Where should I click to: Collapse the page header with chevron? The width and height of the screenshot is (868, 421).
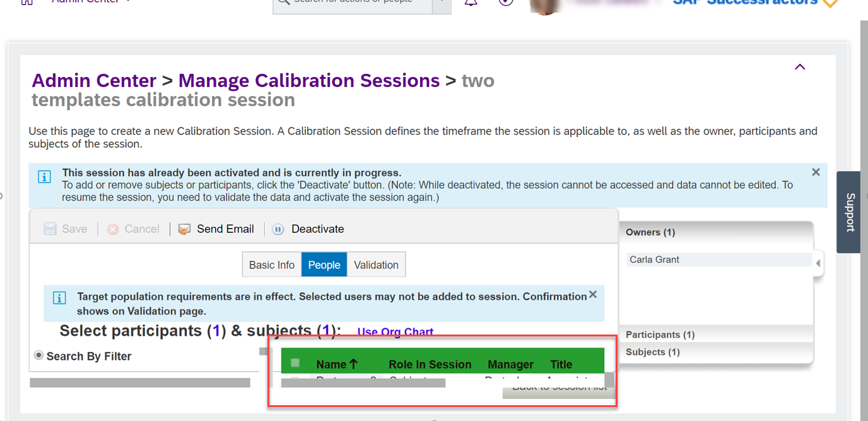point(800,67)
